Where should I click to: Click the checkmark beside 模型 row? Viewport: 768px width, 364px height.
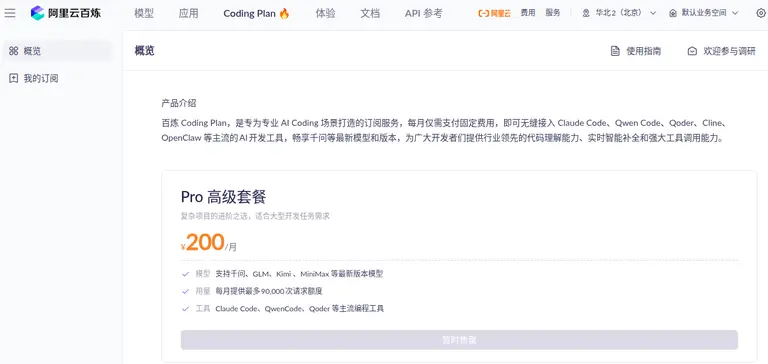[x=185, y=274]
